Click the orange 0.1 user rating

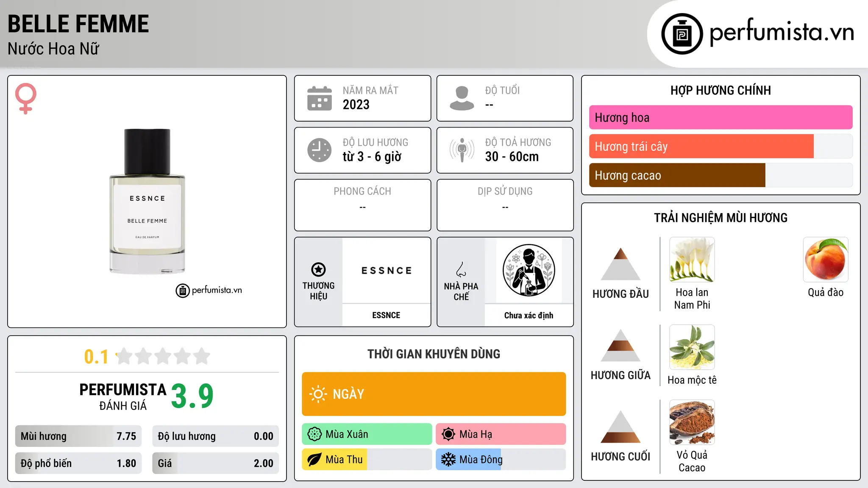coord(96,357)
